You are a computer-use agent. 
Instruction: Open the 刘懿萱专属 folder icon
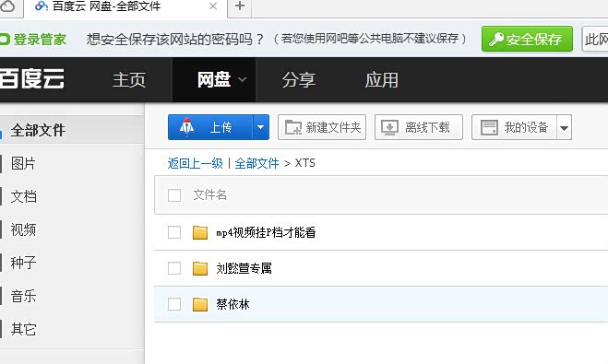click(x=200, y=268)
